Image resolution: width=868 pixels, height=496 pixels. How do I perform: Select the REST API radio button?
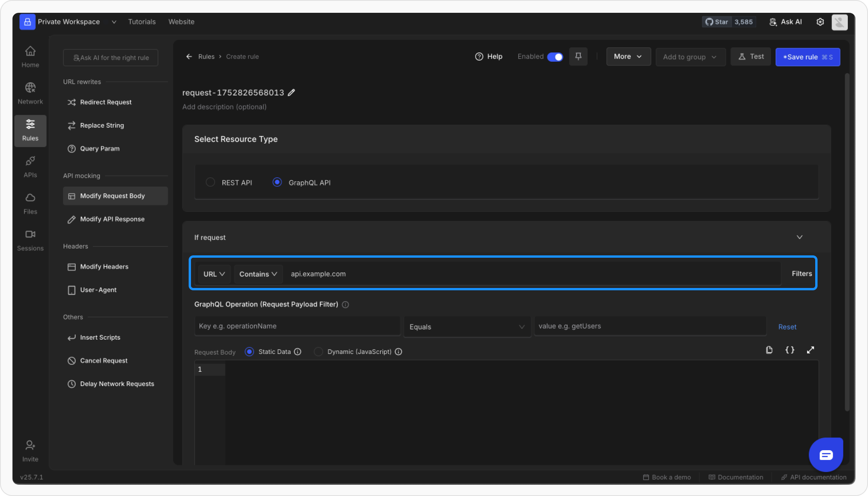pos(210,182)
